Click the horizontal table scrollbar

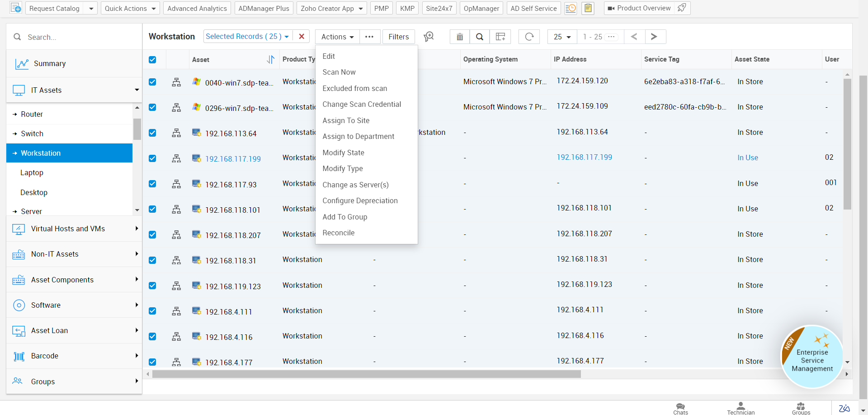point(367,374)
